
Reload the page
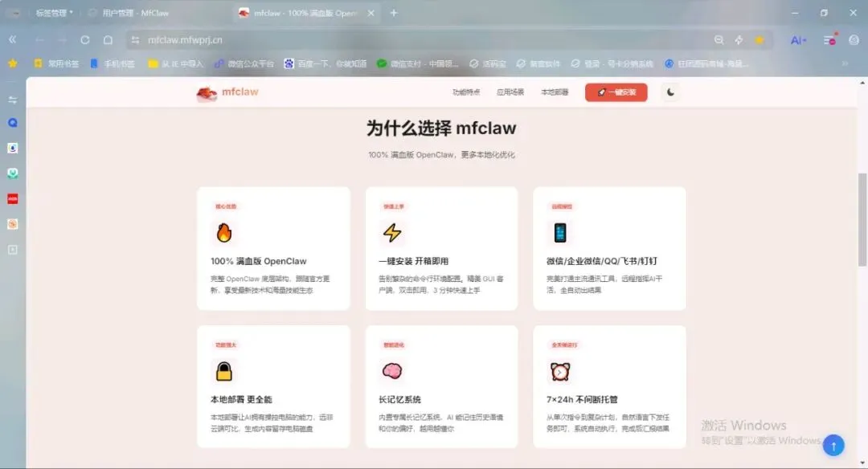tap(84, 40)
